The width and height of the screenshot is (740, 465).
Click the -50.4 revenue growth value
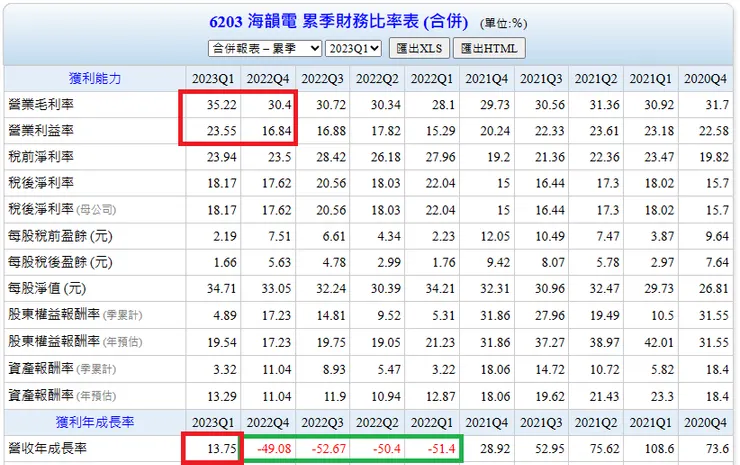[387, 448]
